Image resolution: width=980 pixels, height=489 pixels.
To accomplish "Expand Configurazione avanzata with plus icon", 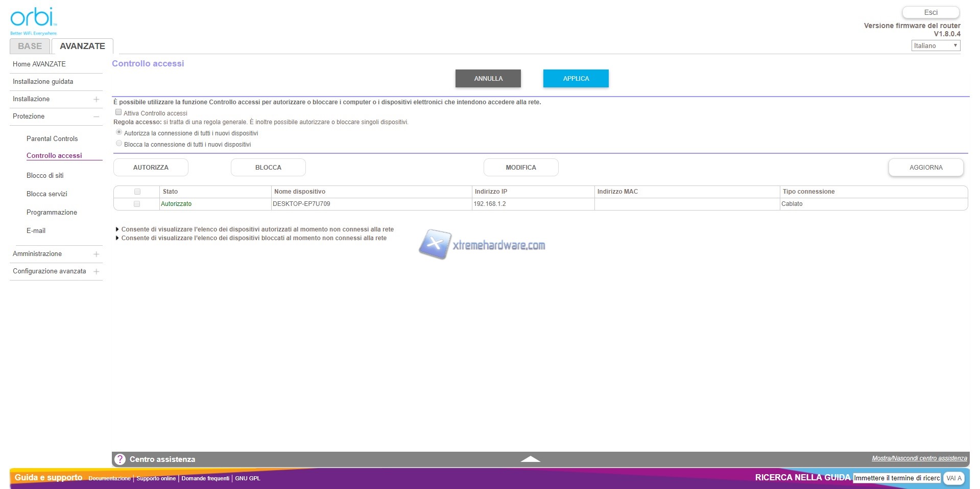I will click(x=96, y=271).
